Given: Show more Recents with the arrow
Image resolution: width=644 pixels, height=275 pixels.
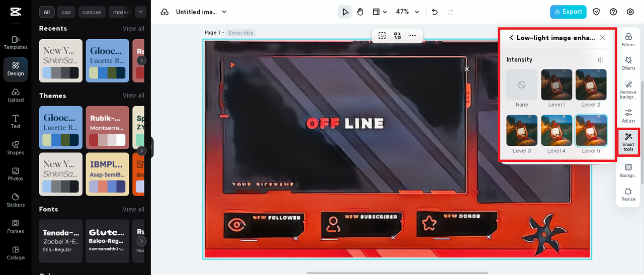Looking at the screenshot, I should [142, 60].
